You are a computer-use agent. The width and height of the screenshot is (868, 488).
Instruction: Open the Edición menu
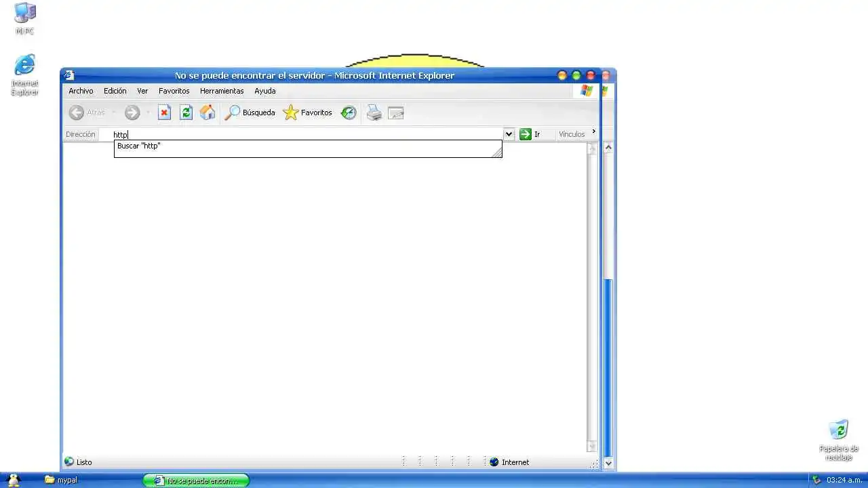pos(115,91)
